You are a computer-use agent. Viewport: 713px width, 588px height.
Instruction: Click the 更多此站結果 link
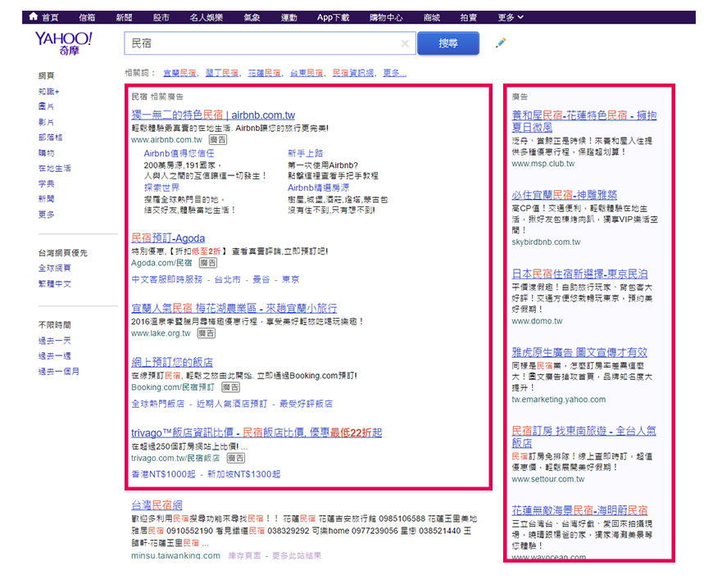point(297,555)
